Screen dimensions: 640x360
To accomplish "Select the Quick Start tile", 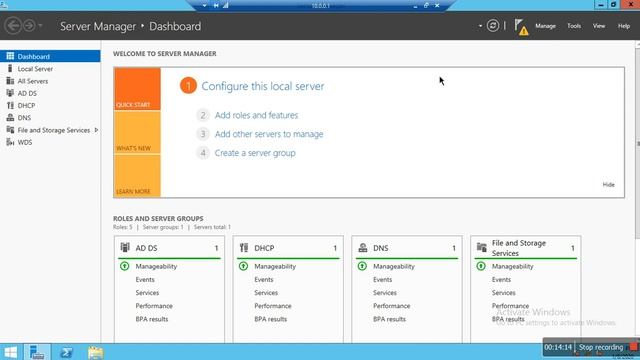I will tap(137, 89).
